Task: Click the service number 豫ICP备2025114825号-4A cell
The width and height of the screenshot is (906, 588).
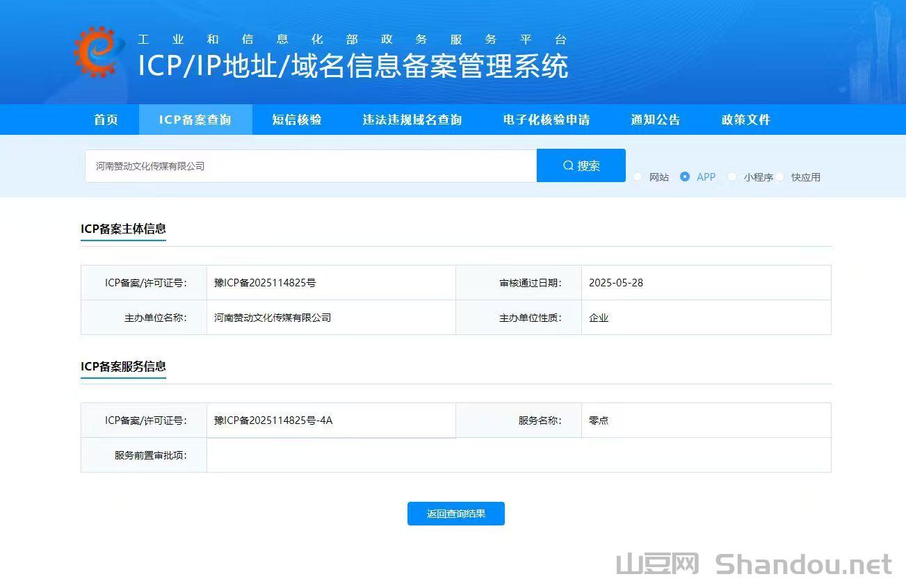Action: 273,420
